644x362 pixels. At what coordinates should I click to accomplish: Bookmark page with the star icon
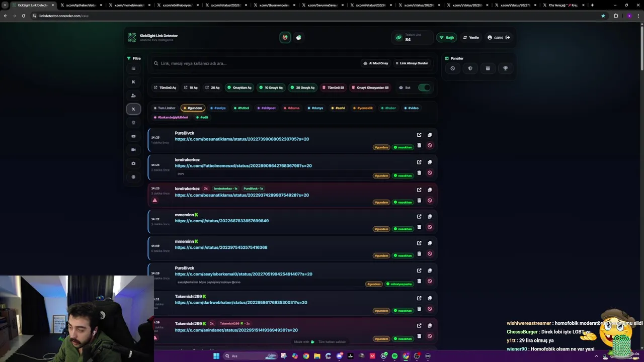pos(603,16)
